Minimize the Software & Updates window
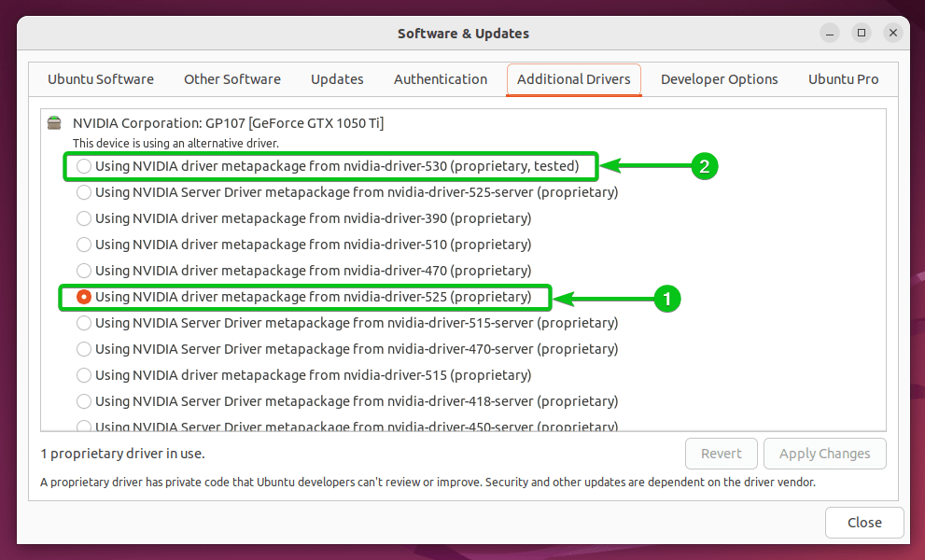The width and height of the screenshot is (925, 560). pos(830,33)
